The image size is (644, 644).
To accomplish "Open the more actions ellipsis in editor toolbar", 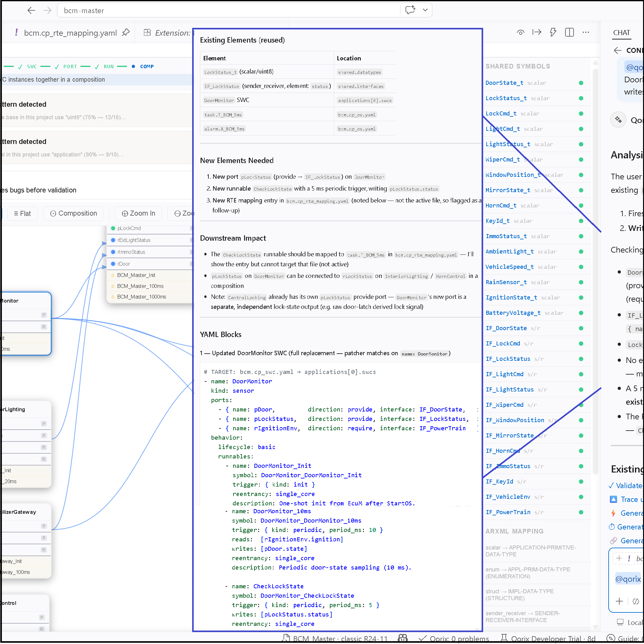I will point(586,32).
